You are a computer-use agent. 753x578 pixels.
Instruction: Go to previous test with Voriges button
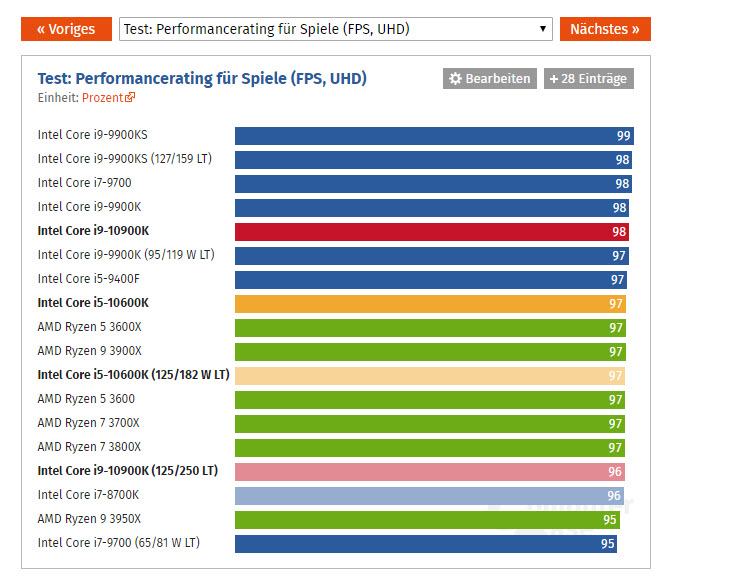pos(66,29)
